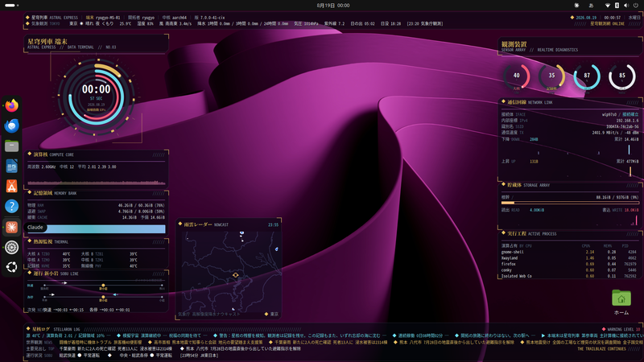Click the NOWCAST radar time 23:55
The height and width of the screenshot is (362, 644).
click(273, 224)
